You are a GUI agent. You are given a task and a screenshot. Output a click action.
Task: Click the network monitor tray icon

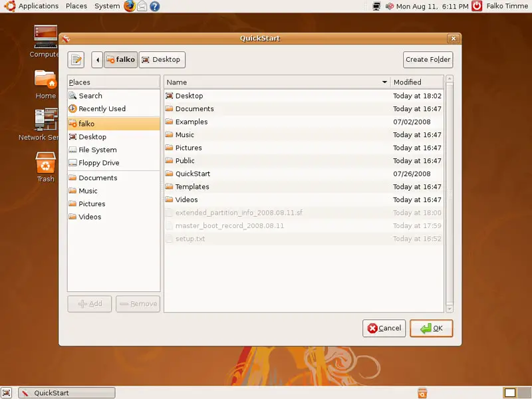(x=376, y=6)
